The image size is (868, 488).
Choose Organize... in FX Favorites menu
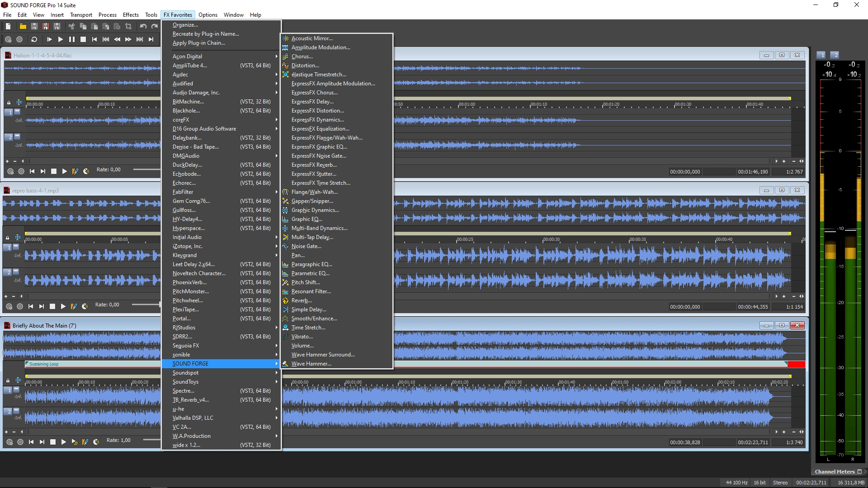221,25
